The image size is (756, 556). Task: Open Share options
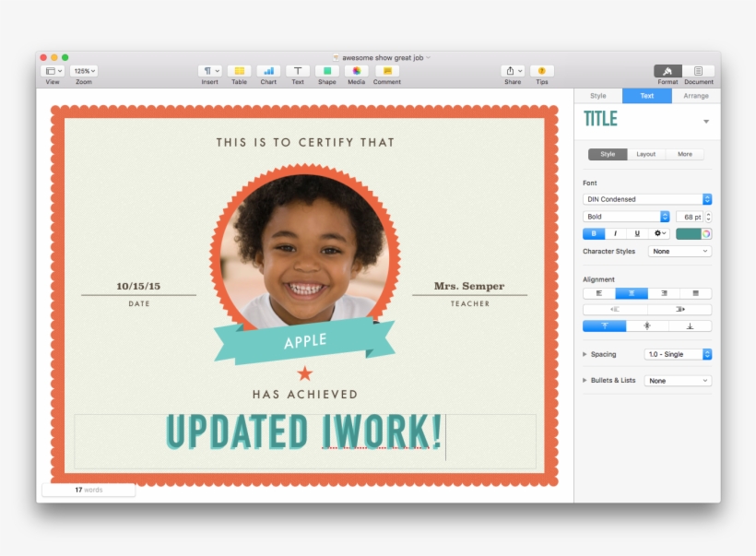(x=512, y=72)
